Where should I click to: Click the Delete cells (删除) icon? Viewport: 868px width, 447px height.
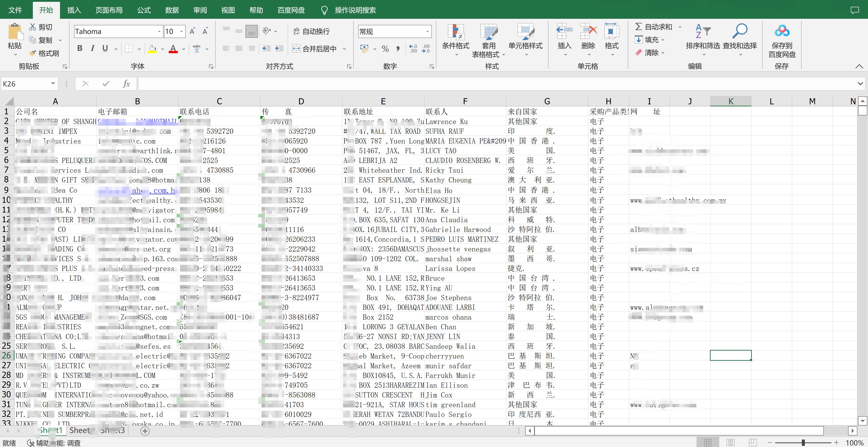[x=588, y=32]
